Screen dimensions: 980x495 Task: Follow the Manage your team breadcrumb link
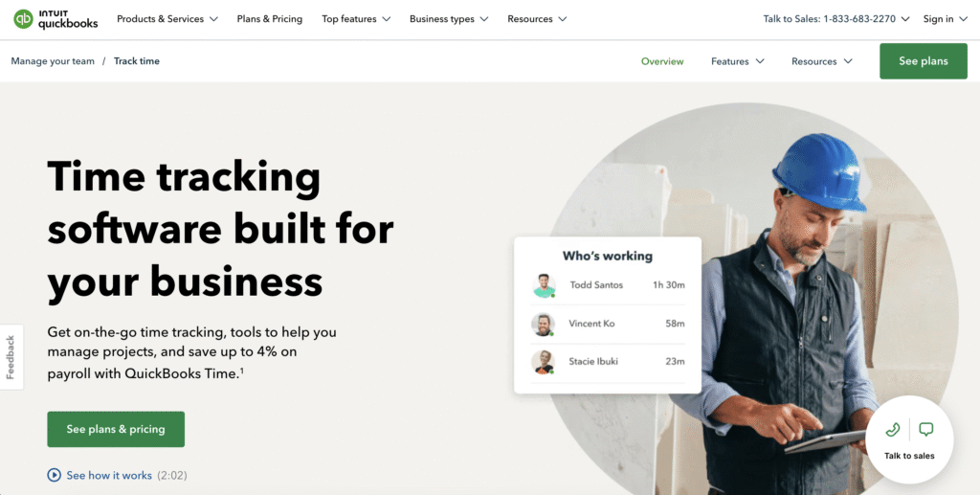(53, 61)
